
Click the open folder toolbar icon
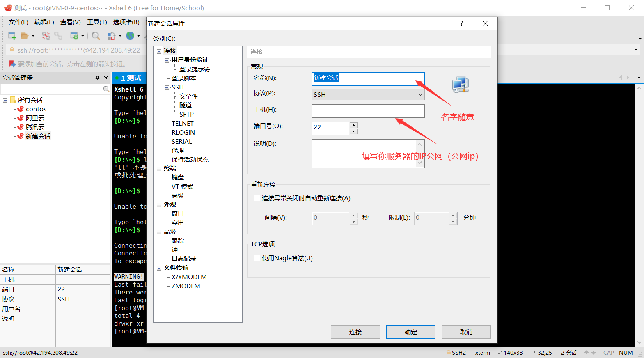tap(25, 36)
